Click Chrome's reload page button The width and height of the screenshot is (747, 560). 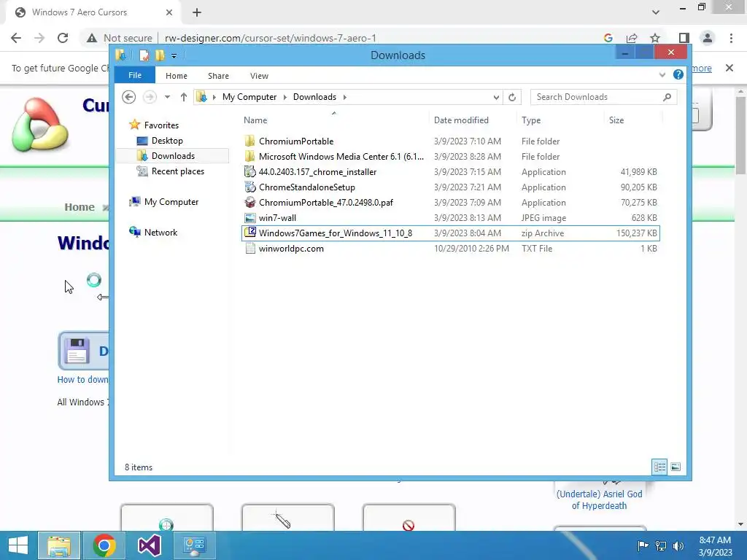63,38
